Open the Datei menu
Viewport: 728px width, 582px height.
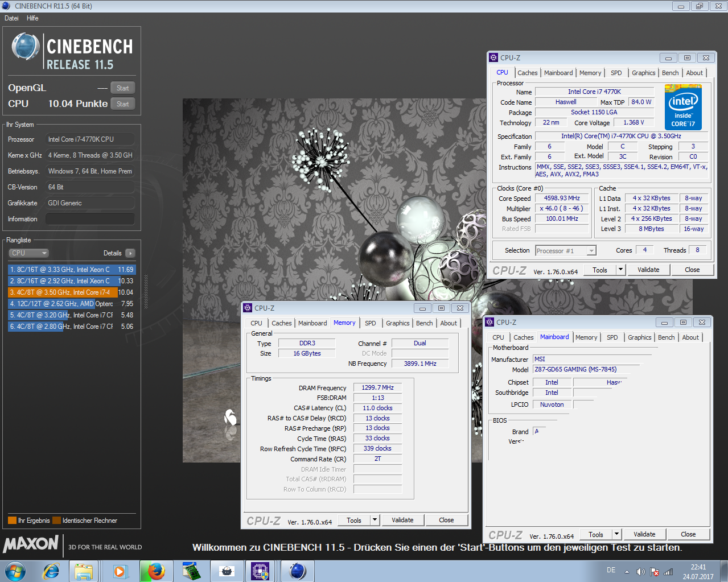[x=11, y=18]
